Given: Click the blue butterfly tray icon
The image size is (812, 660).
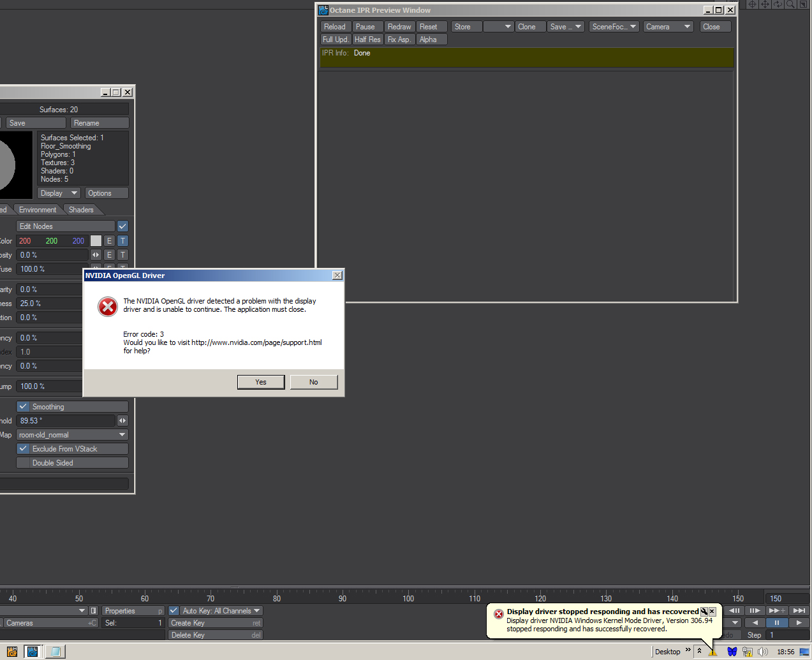Looking at the screenshot, I should tap(732, 652).
